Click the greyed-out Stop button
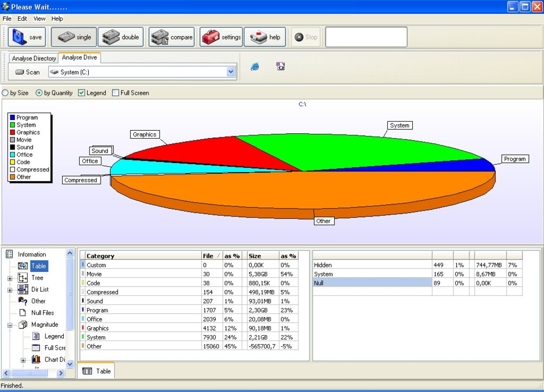This screenshot has width=544, height=392. tap(306, 37)
